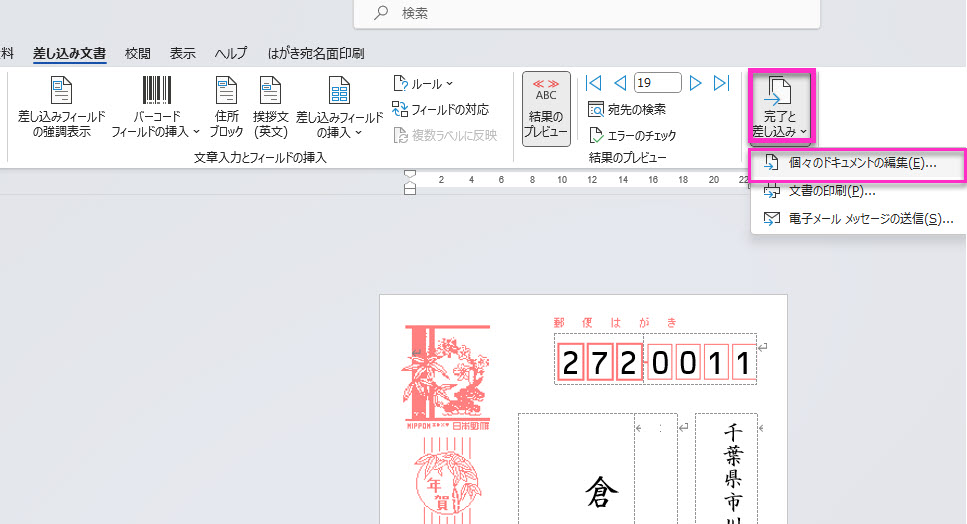This screenshot has height=524, width=967.
Task: Choose Edit Individual Documents (個々のドキュメントの編集)
Action: 857,163
